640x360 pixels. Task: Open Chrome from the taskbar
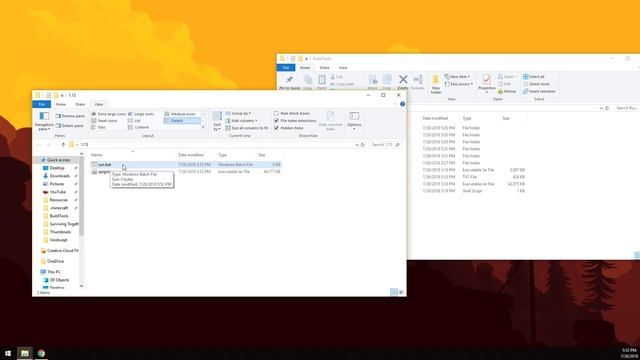pyautogui.click(x=41, y=353)
